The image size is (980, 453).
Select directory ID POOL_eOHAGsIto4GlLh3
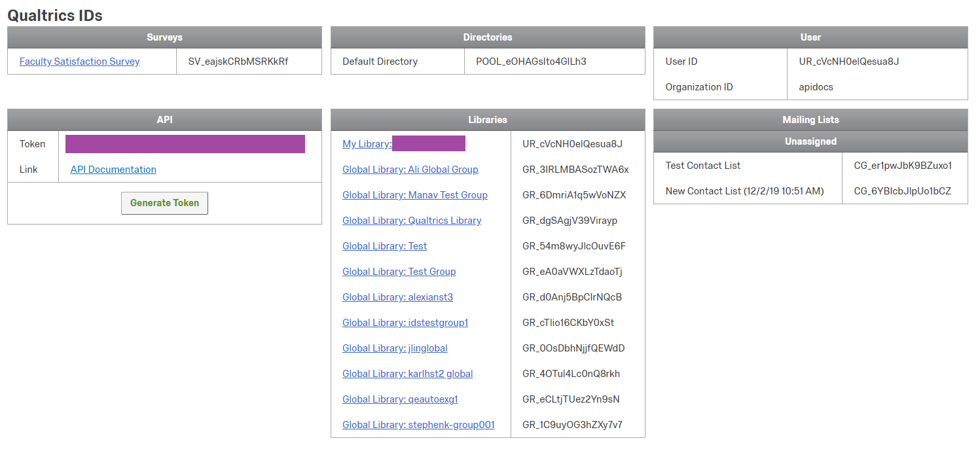pyautogui.click(x=532, y=62)
